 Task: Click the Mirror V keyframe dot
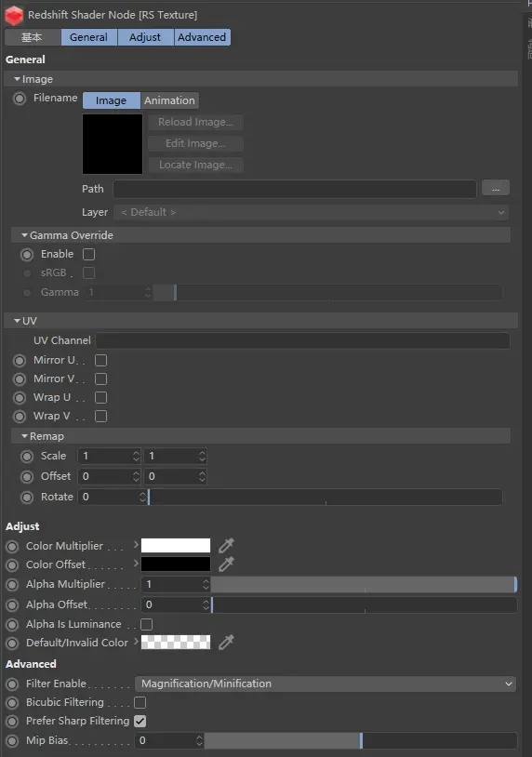point(20,379)
